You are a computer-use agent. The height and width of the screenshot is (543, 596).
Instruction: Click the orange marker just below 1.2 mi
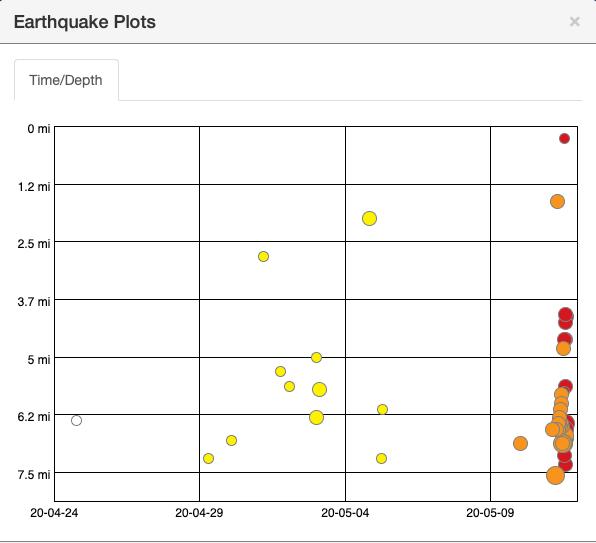pyautogui.click(x=557, y=201)
